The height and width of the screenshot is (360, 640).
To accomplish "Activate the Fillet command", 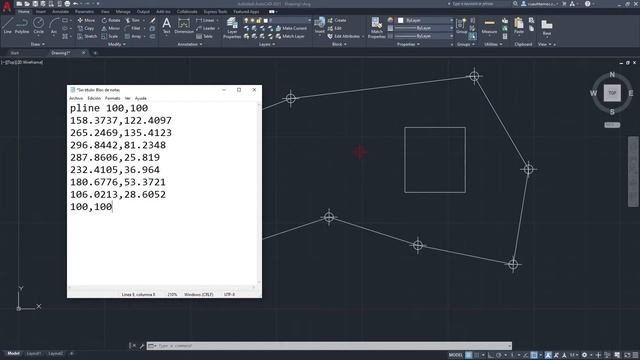I will (133, 28).
